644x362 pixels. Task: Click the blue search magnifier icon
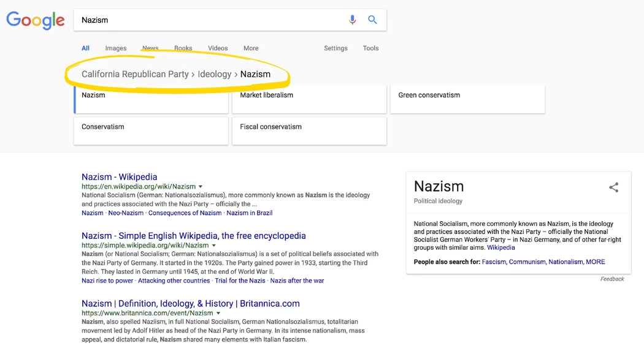tap(372, 19)
